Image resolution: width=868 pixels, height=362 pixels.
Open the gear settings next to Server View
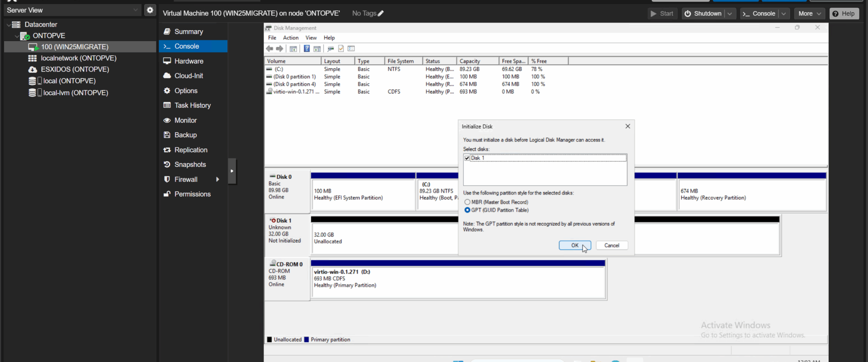click(150, 10)
